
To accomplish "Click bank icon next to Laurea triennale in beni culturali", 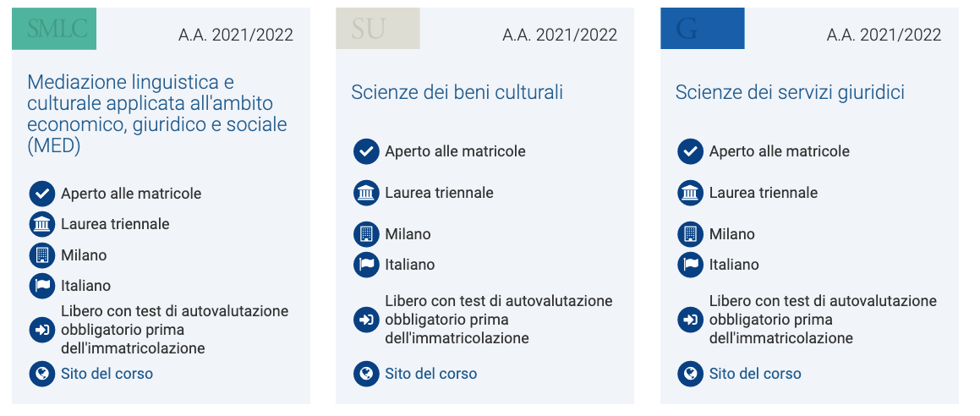I will (x=366, y=193).
